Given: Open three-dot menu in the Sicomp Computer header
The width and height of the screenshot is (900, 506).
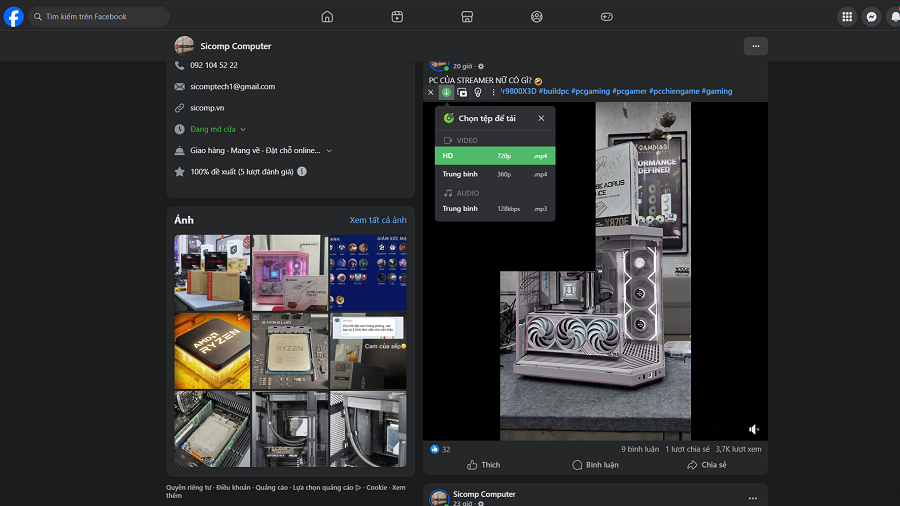Looking at the screenshot, I should coord(755,46).
